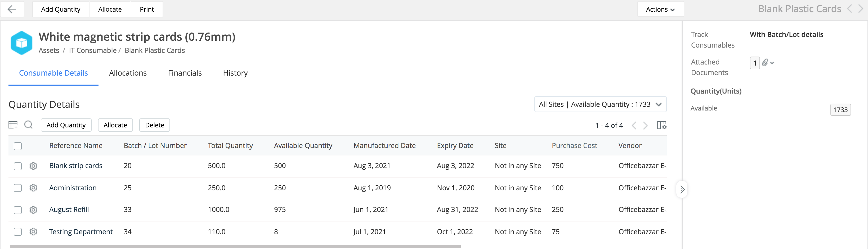Image resolution: width=868 pixels, height=249 pixels.
Task: Open gear menu for Testing Department row
Action: pos(33,232)
